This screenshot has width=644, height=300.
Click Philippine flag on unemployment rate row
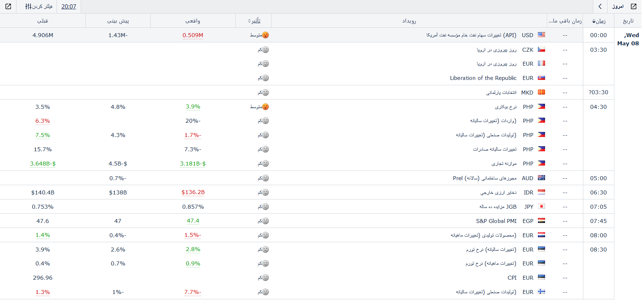point(541,106)
